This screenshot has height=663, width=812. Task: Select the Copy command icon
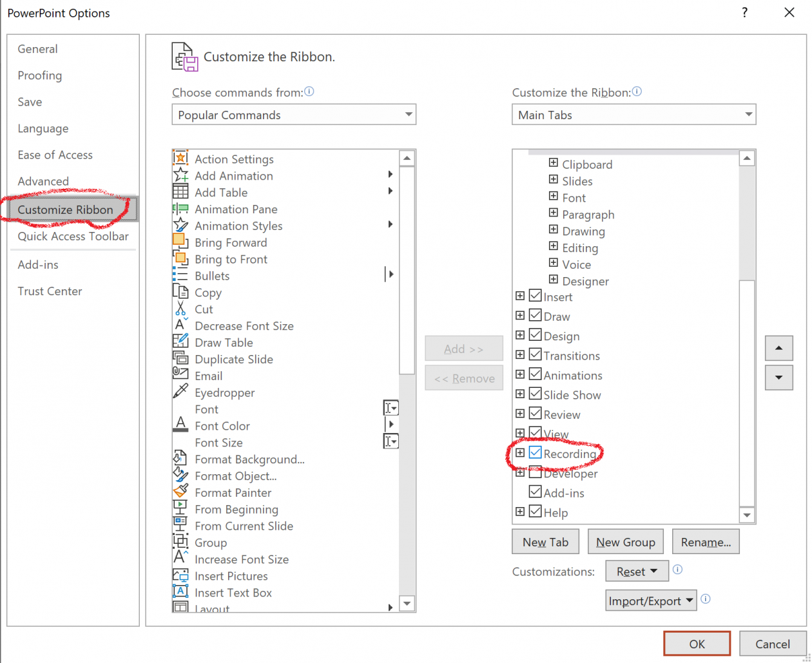(180, 293)
